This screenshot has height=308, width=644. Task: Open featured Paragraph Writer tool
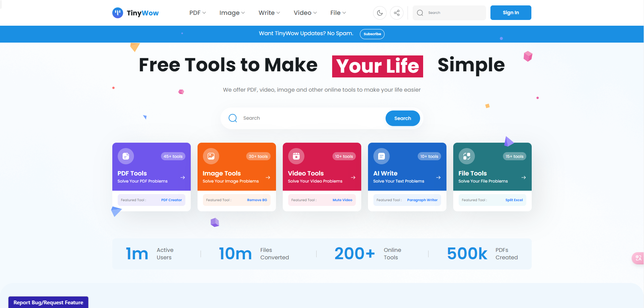422,200
